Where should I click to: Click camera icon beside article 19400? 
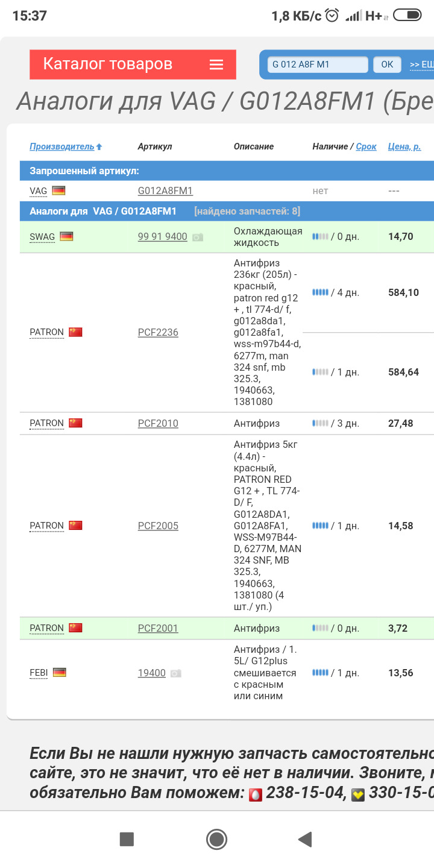[x=175, y=673]
